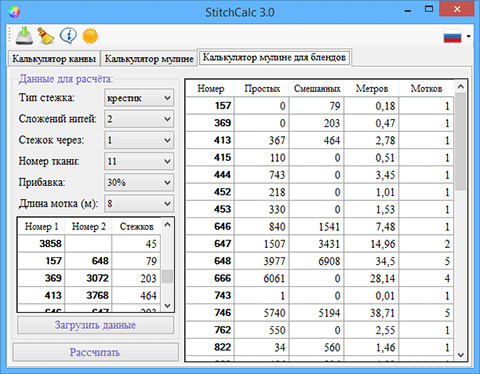
Task: Click thread number 666 in results
Action: (210, 278)
